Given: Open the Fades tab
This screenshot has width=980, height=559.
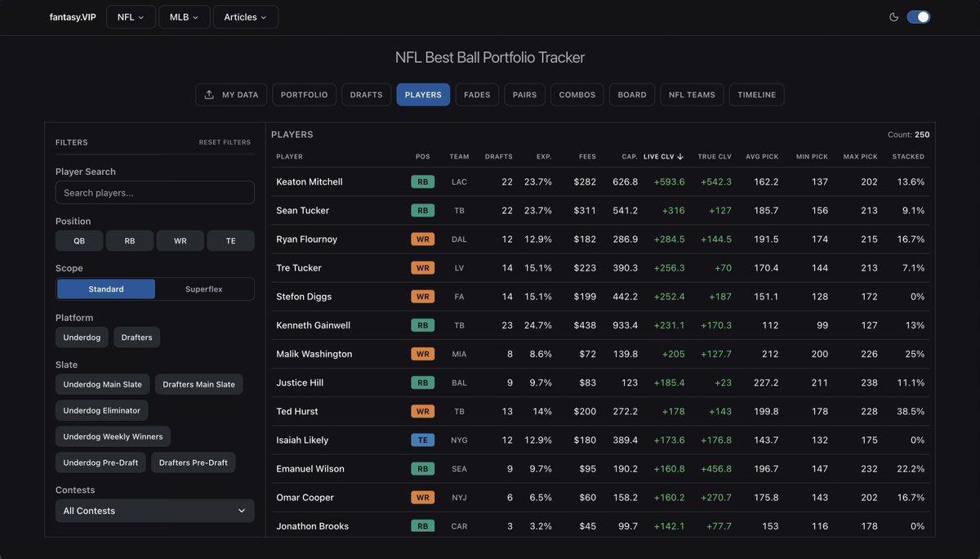Looking at the screenshot, I should click(x=477, y=95).
